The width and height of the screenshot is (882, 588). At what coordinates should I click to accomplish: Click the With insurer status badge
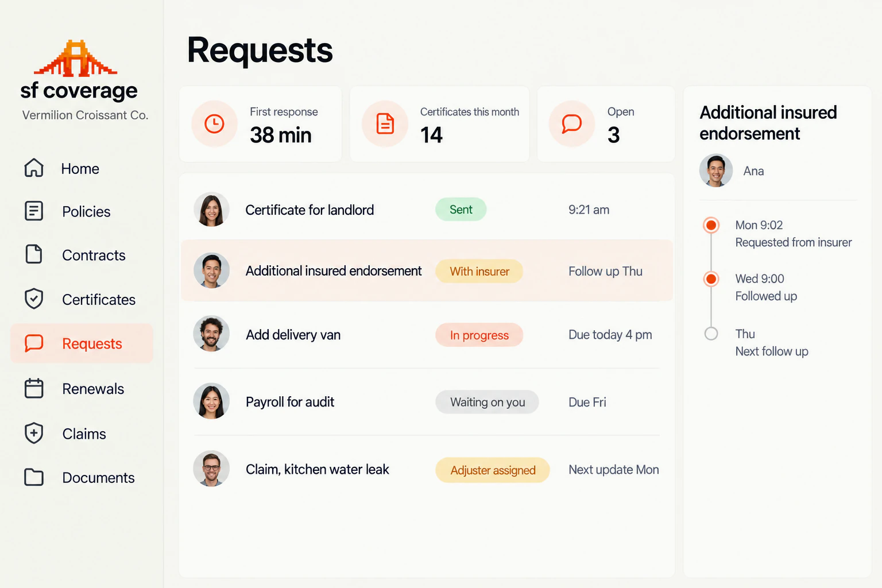[x=479, y=271]
